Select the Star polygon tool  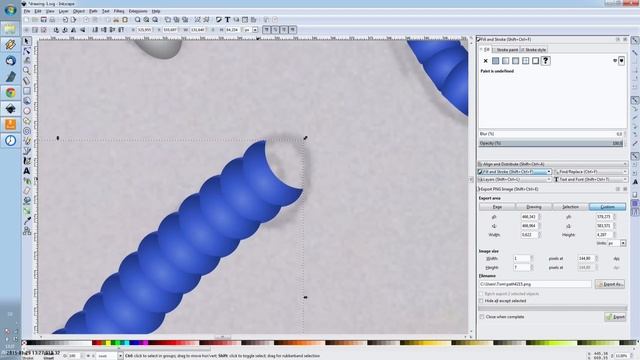27,121
